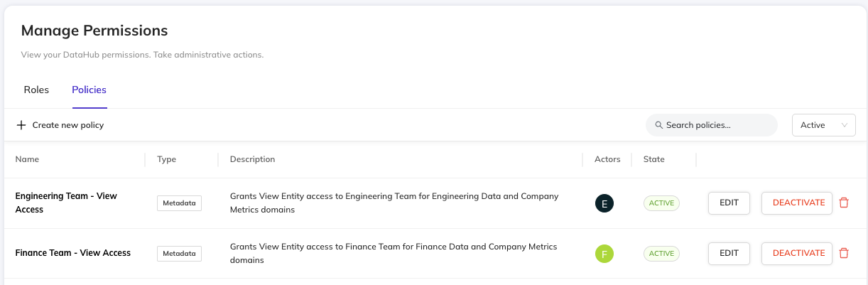Click the Engineering Team actor avatar E

coord(604,204)
